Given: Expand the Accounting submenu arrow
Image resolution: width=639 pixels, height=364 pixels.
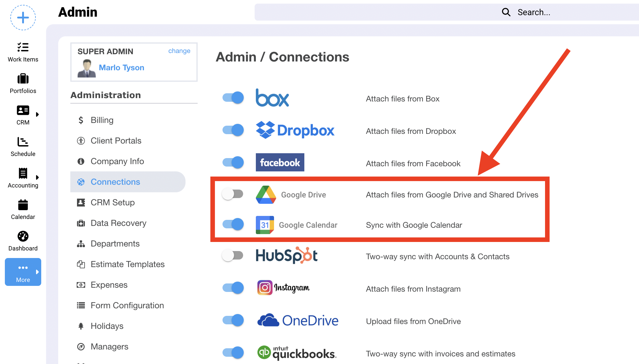Looking at the screenshot, I should [x=37, y=177].
